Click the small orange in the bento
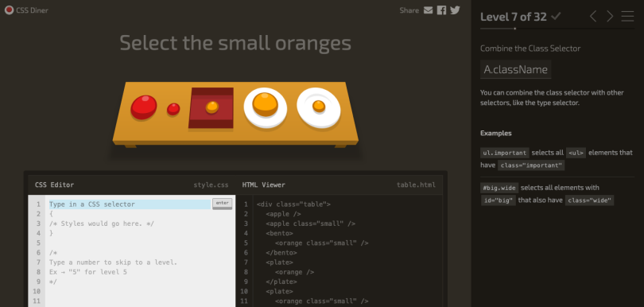Viewport: 644px width, 307px height. click(x=212, y=107)
